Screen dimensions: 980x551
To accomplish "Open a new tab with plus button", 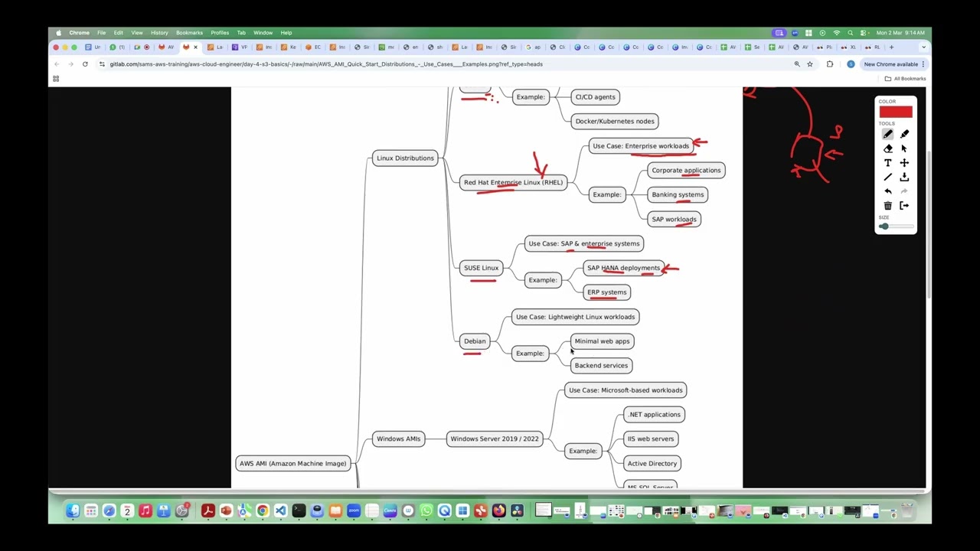I will [891, 47].
